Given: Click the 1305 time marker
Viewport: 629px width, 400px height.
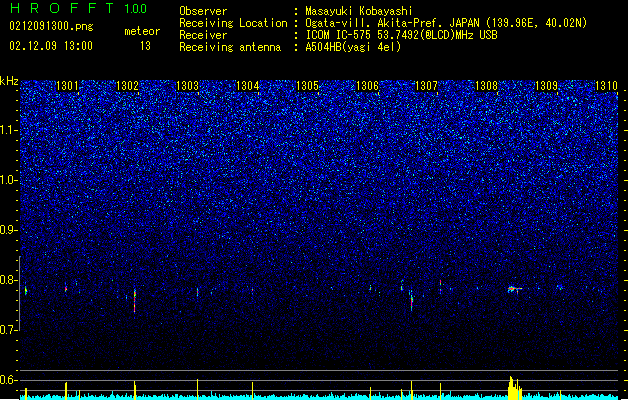Looking at the screenshot, I should (x=307, y=85).
